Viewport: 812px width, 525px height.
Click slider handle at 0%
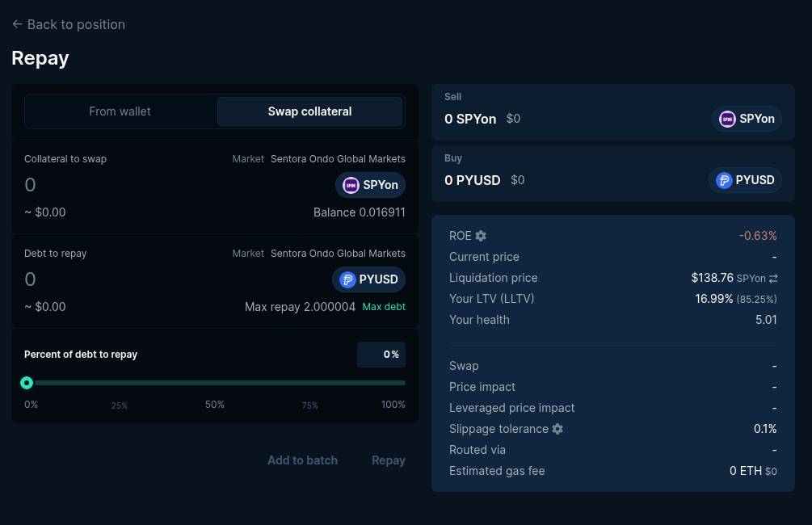click(x=27, y=383)
